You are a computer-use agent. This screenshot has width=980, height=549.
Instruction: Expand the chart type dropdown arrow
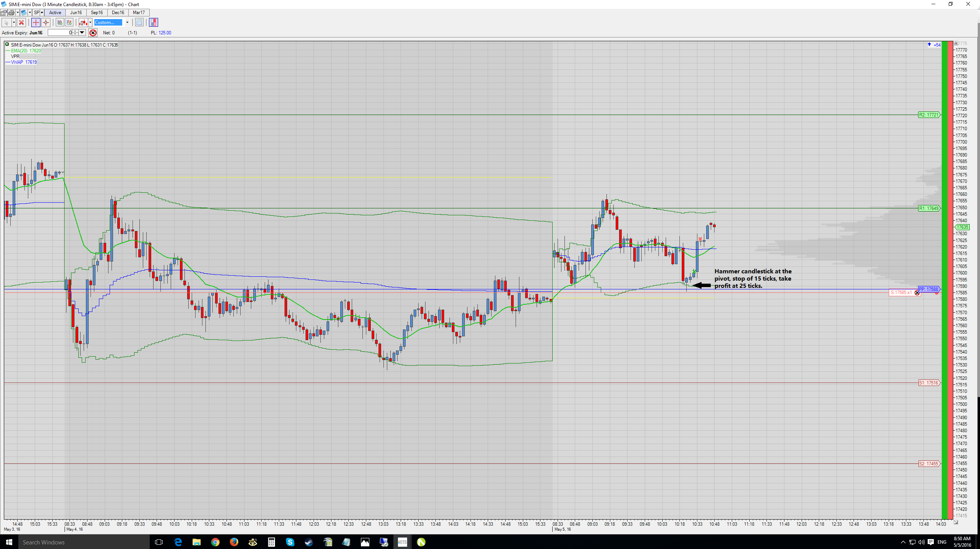tap(90, 23)
